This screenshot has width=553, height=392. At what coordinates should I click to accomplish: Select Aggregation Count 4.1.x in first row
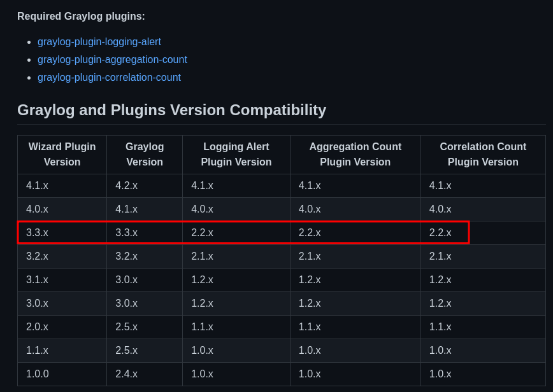click(310, 186)
